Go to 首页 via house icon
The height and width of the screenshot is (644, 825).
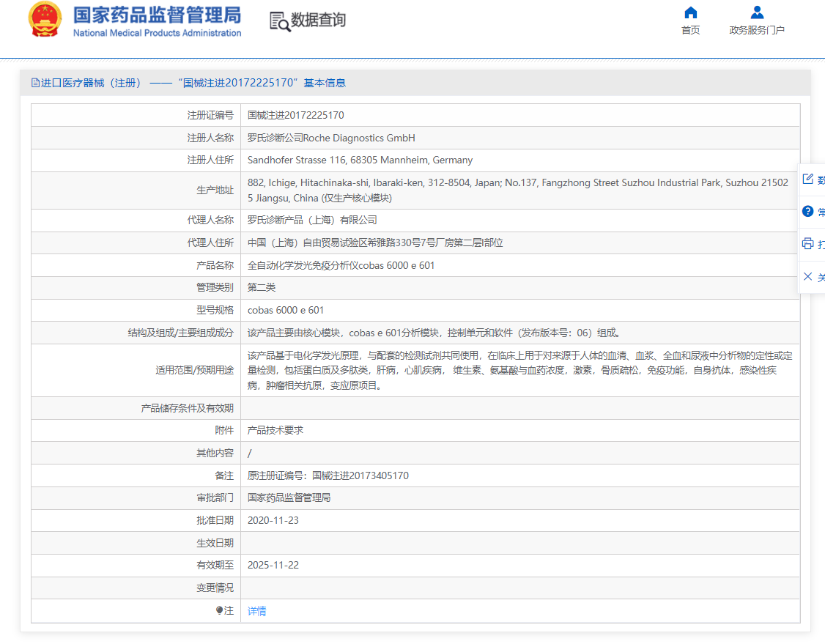point(690,12)
